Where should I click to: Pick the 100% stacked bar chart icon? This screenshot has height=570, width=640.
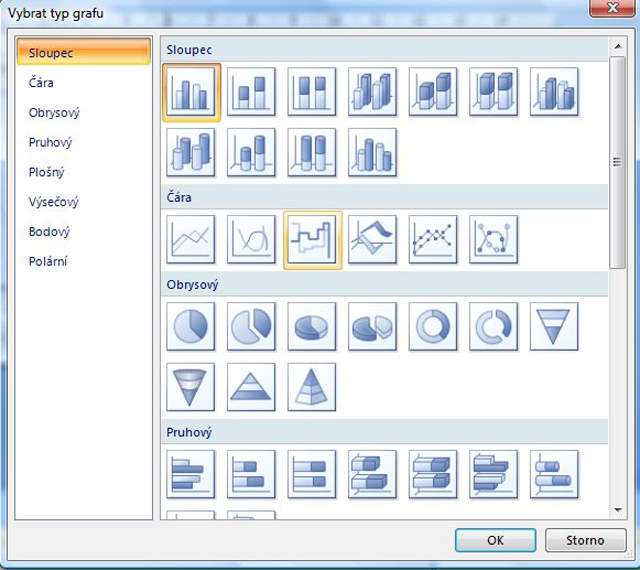(311, 474)
